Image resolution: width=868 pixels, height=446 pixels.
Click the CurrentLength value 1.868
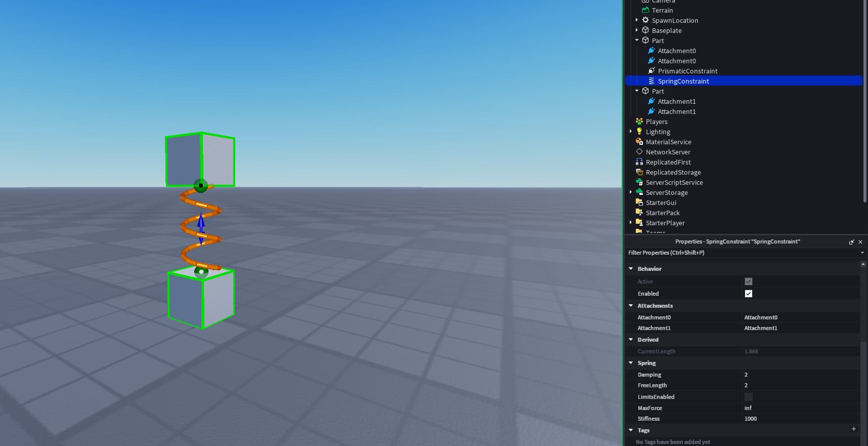click(751, 351)
